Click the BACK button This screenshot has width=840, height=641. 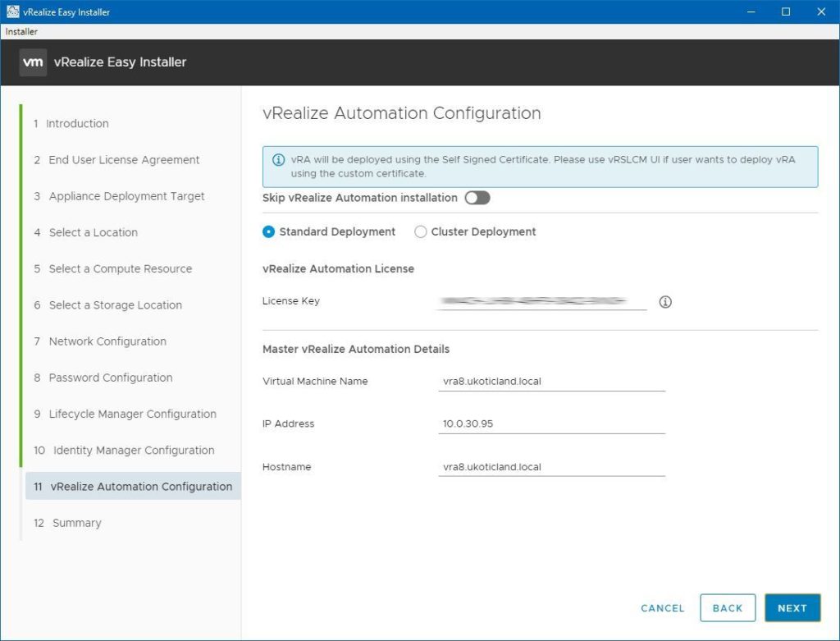point(728,608)
